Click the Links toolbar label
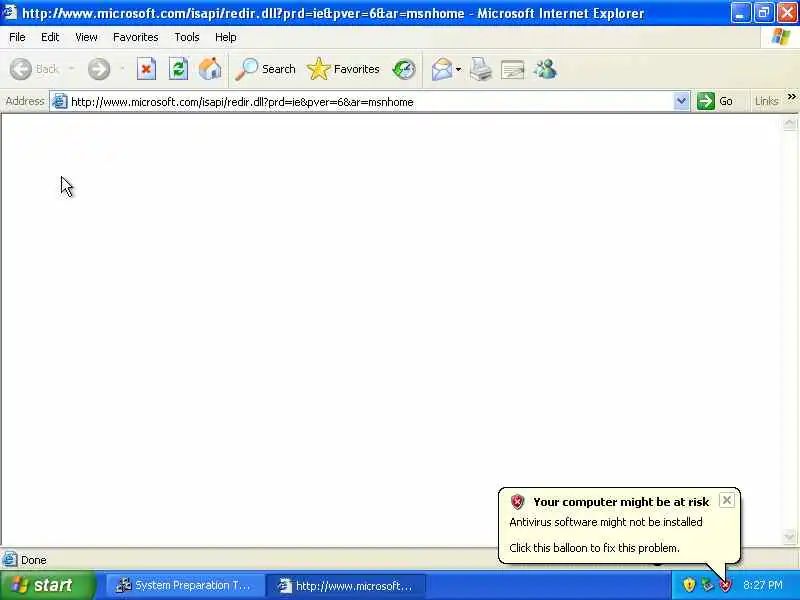Viewport: 800px width, 600px height. 766,101
